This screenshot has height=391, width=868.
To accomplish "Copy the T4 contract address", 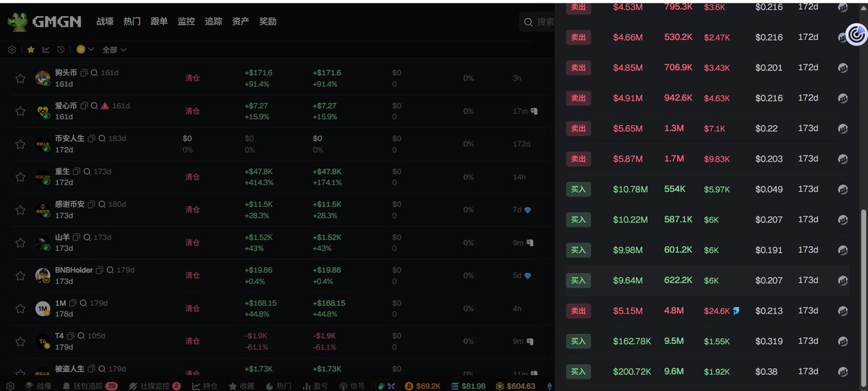I will [70, 335].
